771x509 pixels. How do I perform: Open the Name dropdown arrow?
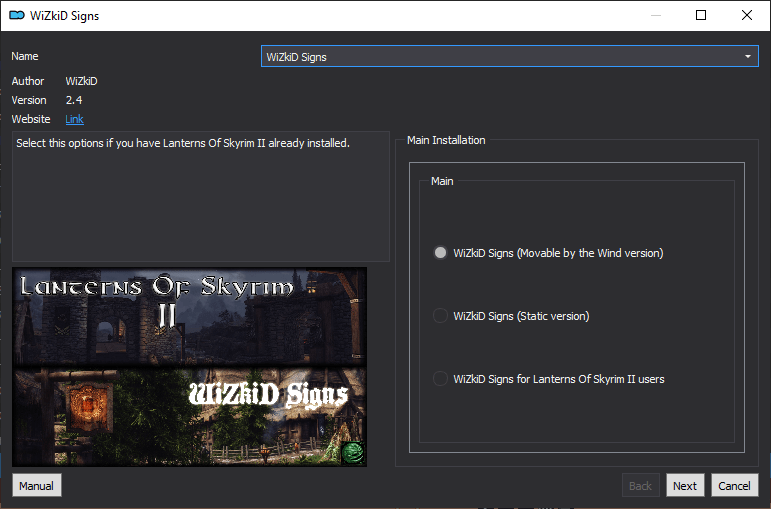[747, 57]
